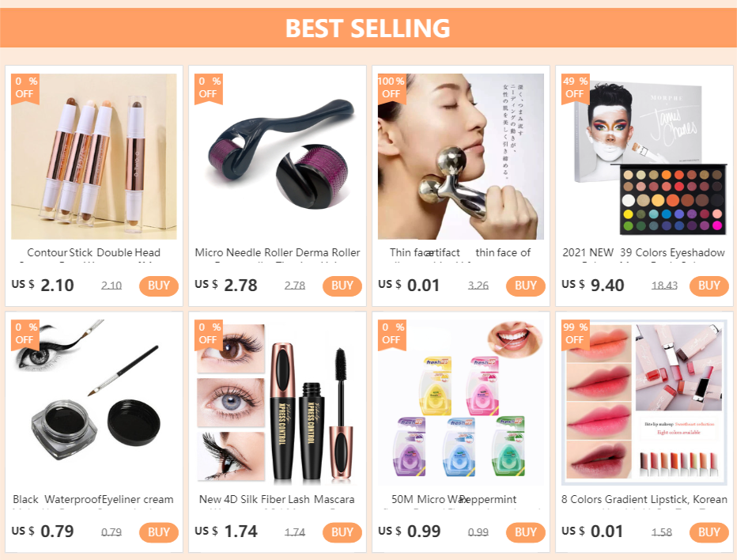Buy the Micro Needle Derma Roller

coord(342,286)
